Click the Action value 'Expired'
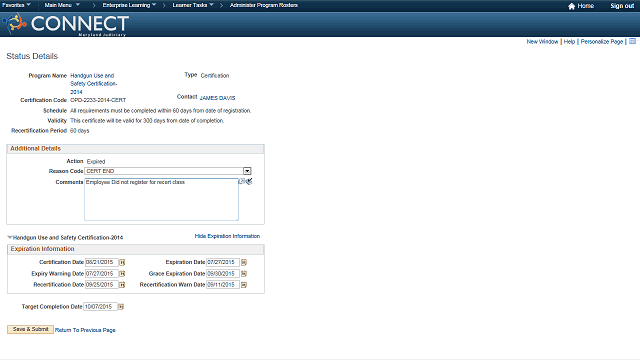The height and width of the screenshot is (360, 640). (96, 162)
